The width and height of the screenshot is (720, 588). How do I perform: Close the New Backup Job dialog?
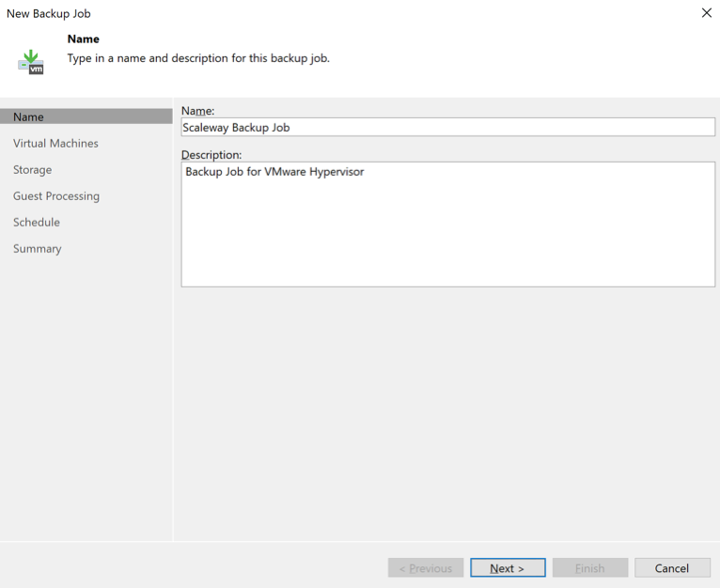(x=707, y=13)
